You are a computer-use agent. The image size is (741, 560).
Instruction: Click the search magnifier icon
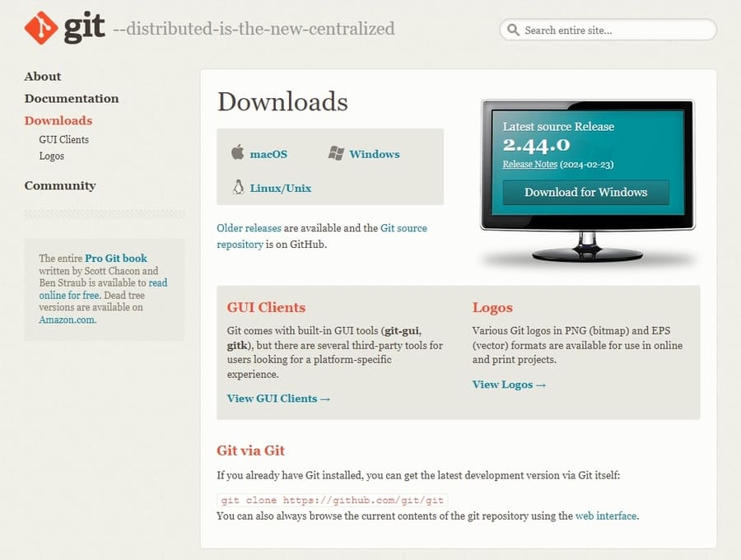point(513,30)
